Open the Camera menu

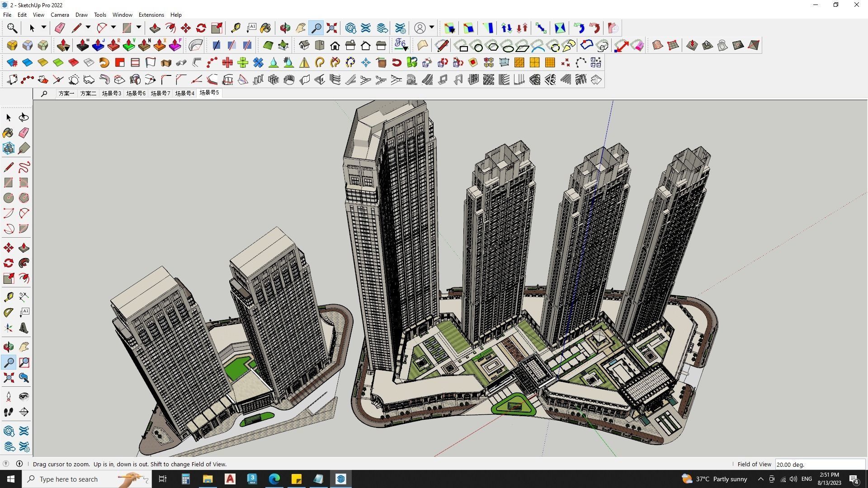60,15
